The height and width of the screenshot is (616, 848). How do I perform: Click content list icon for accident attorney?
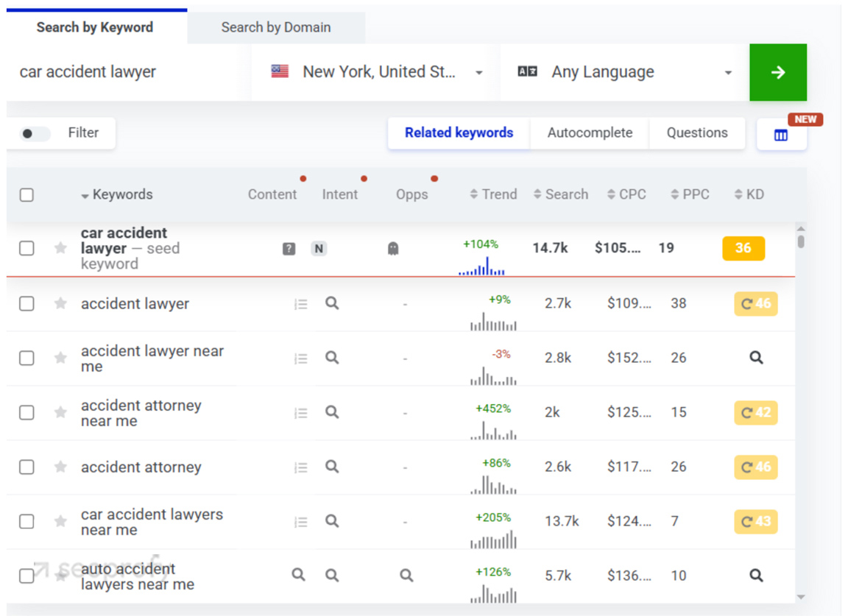[x=301, y=467]
